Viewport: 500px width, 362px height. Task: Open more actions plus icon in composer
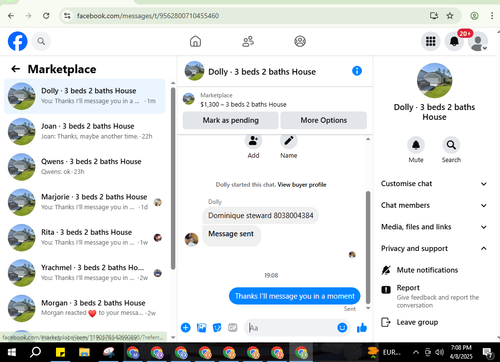186,328
